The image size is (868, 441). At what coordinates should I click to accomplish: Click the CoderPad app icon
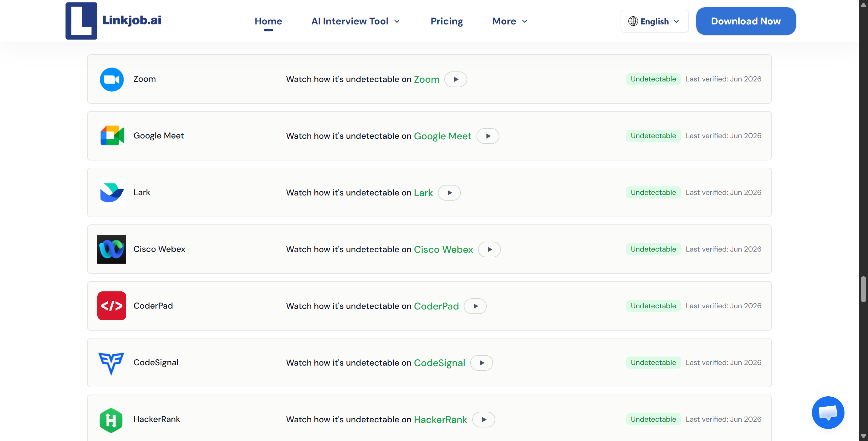click(x=112, y=306)
